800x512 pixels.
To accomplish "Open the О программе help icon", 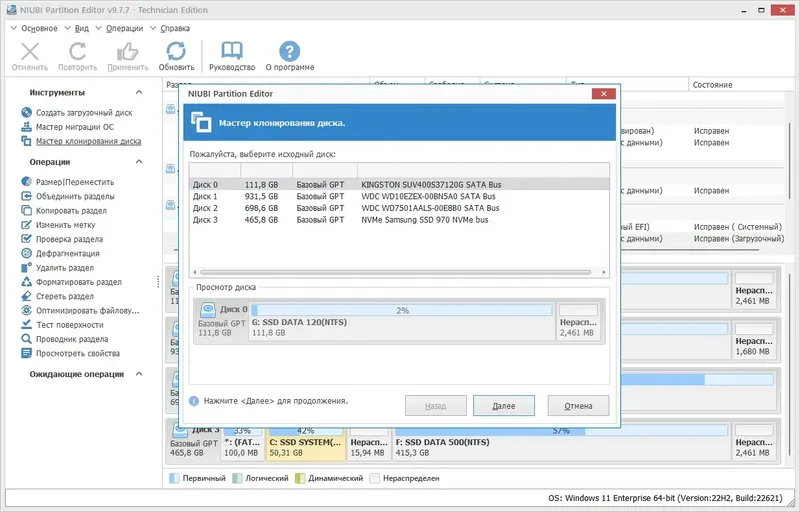I will 289,52.
